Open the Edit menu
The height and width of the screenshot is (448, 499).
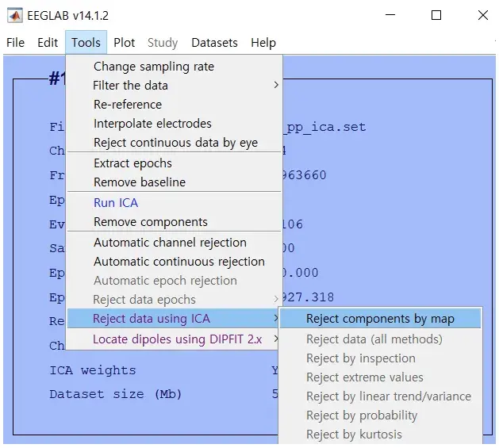click(x=48, y=43)
